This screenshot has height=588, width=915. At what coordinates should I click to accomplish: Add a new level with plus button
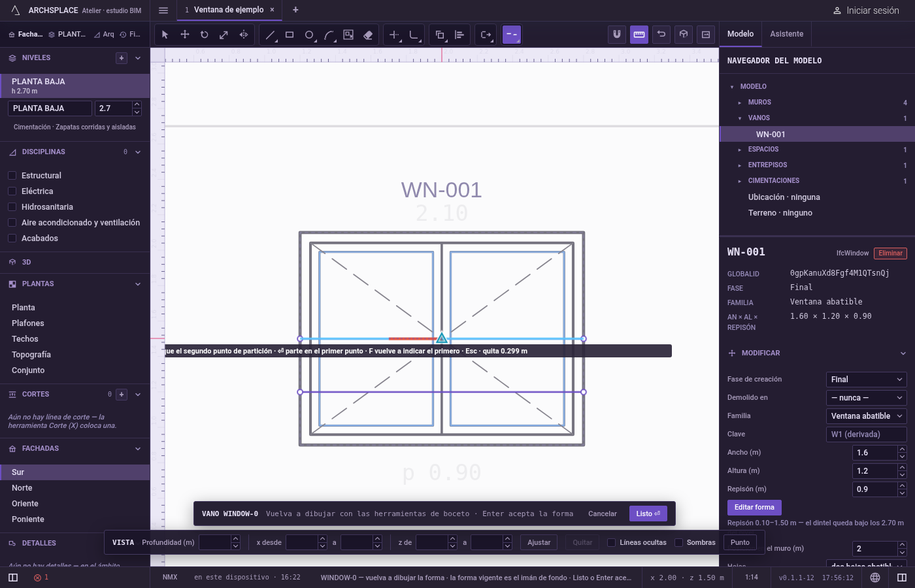click(x=122, y=58)
